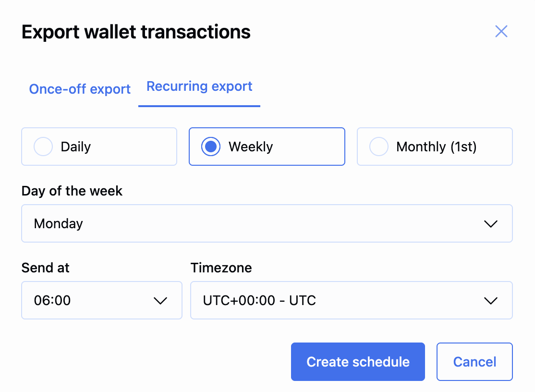Switch to the Once-off export tab
Screen dimensions: 535x392
(x=80, y=89)
